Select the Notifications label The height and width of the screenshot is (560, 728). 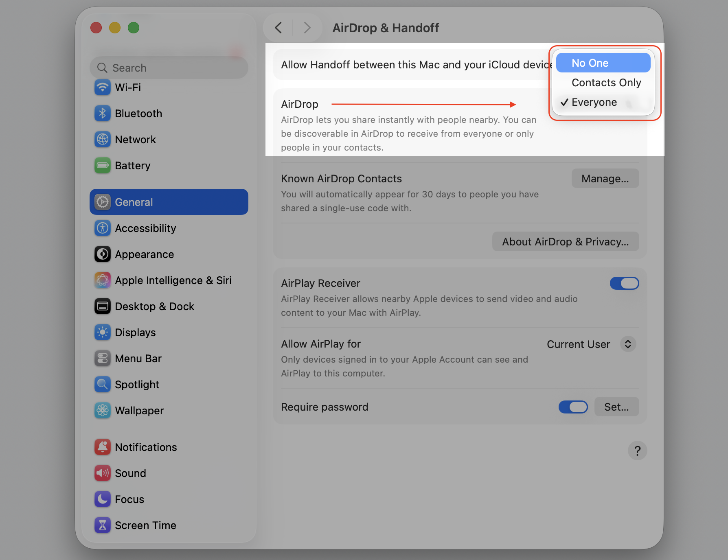pyautogui.click(x=146, y=447)
